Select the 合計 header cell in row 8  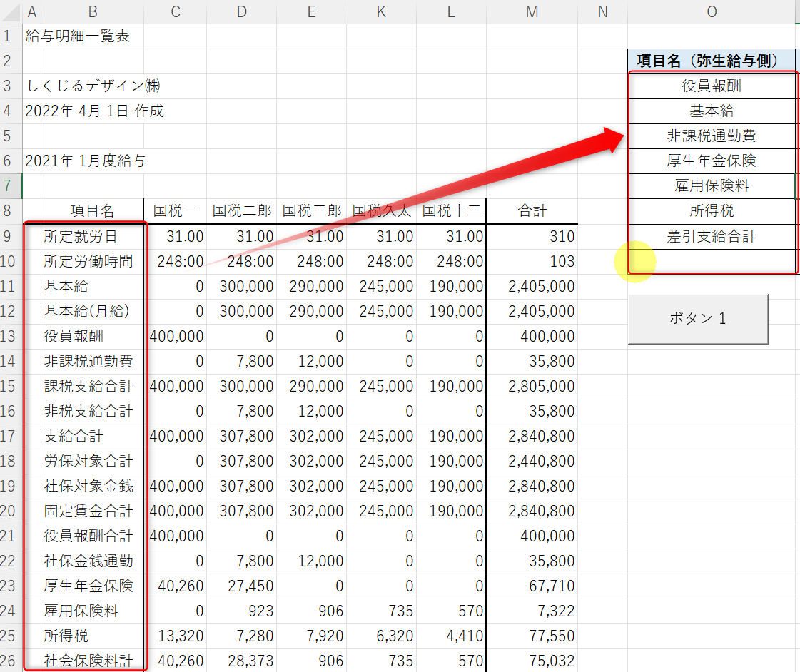tap(532, 210)
